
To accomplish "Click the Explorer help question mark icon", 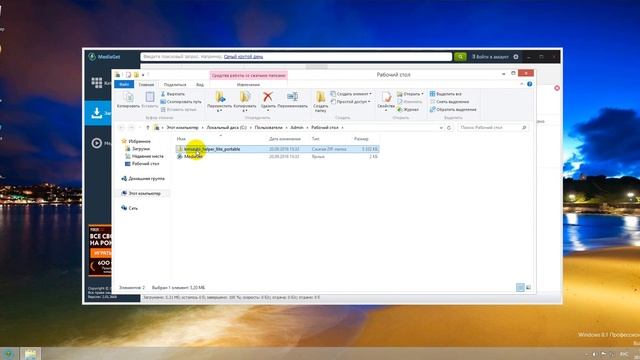I will coord(529,84).
